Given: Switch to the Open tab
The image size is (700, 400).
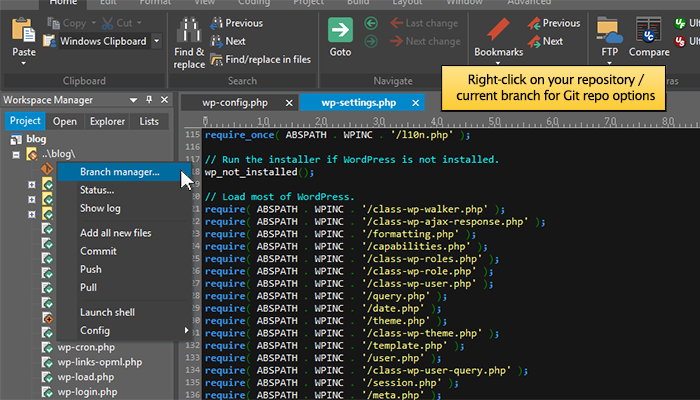Looking at the screenshot, I should (x=65, y=121).
